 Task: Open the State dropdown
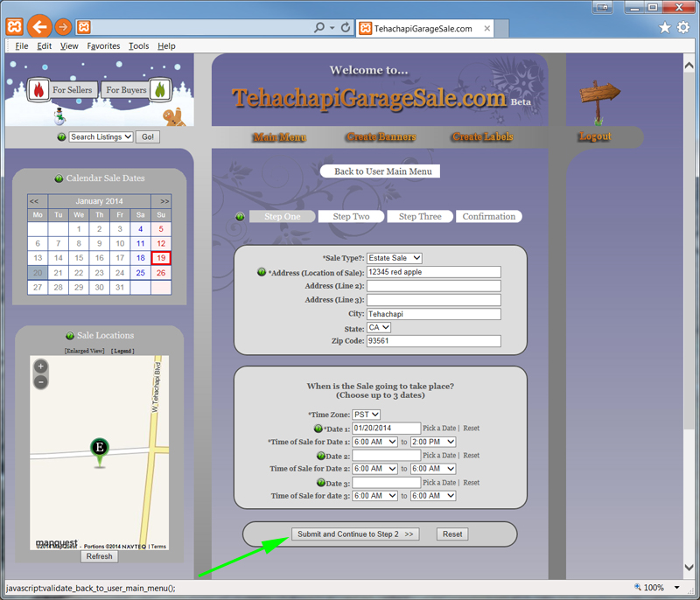pyautogui.click(x=379, y=327)
